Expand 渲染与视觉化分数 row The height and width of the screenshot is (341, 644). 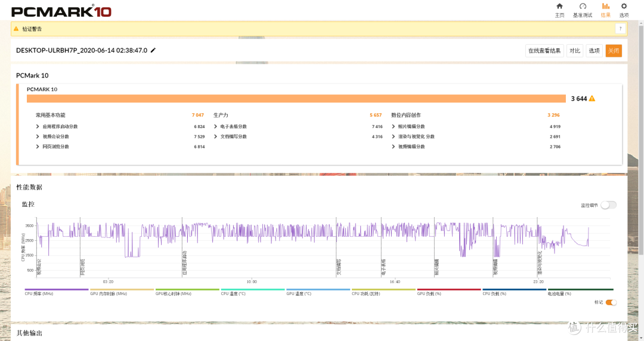click(x=393, y=137)
